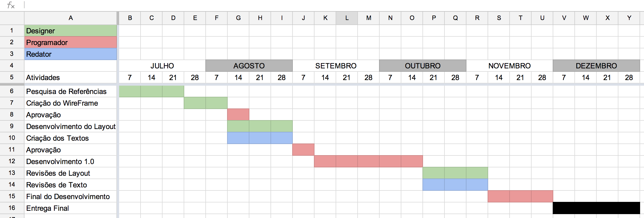Click the Criação dos Textos cell
Screen dimensions: 644x218
click(x=70, y=138)
